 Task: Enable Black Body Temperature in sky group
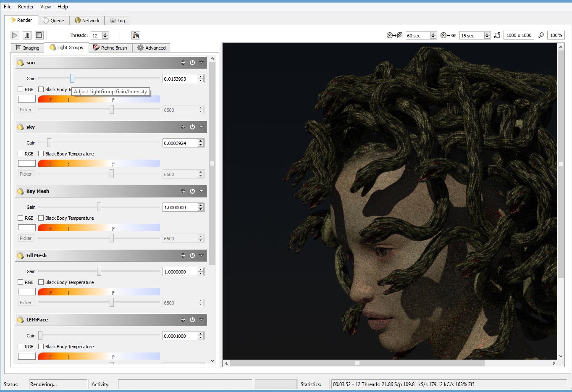click(x=41, y=154)
